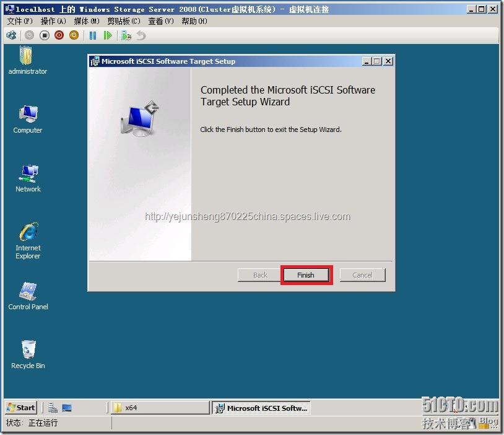Open the 剪贴板(C) menu
The width and height of the screenshot is (504, 435).
[x=124, y=21]
